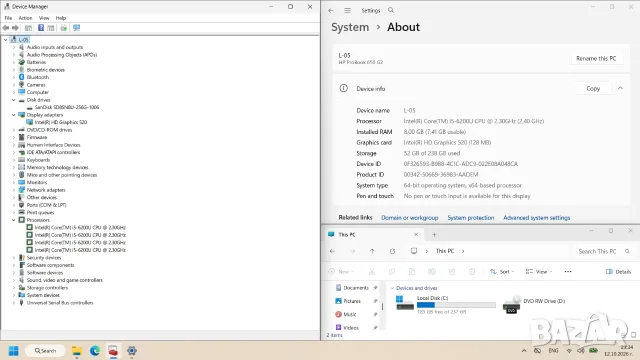Refresh the File Explorer view

pos(392,251)
